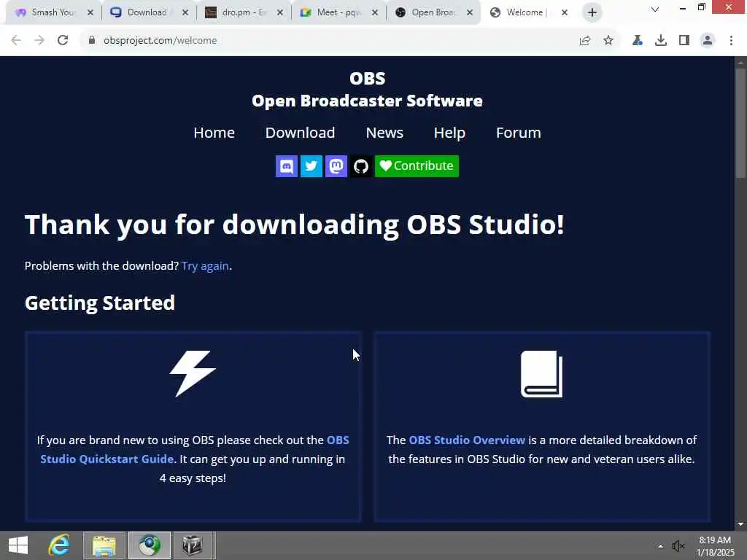
Task: Go back to previous page
Action: [x=16, y=41]
